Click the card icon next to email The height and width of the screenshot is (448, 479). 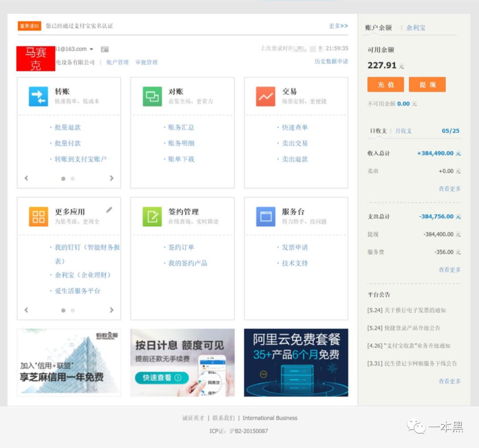pos(105,49)
